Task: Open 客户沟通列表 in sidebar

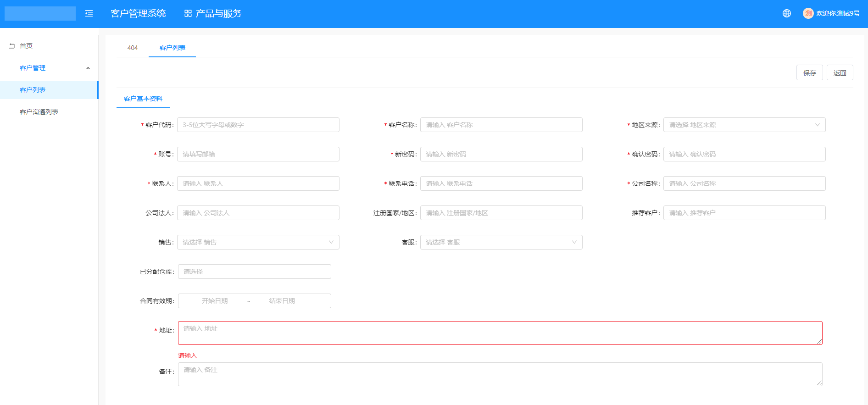Action: pos(39,112)
